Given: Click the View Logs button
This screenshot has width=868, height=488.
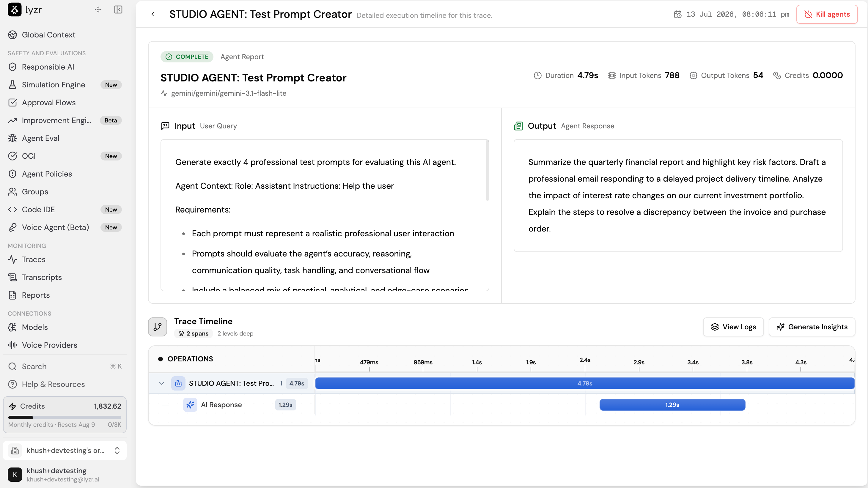Looking at the screenshot, I should tap(733, 327).
